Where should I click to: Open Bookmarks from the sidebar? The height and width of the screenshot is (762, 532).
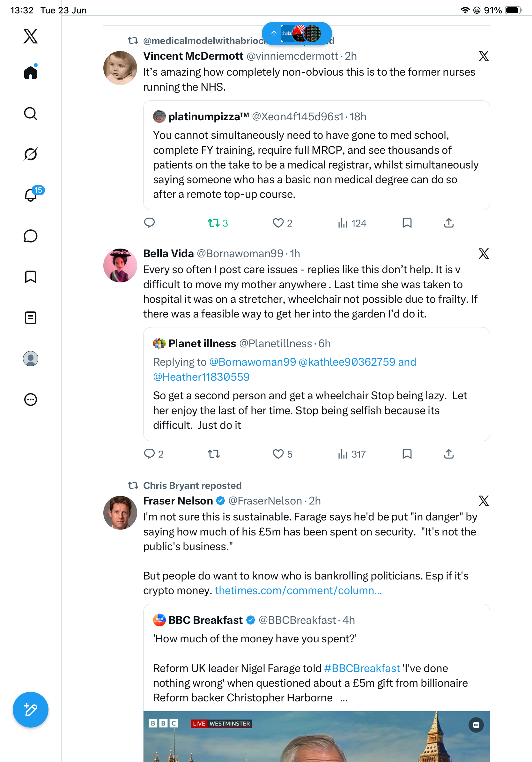click(31, 276)
